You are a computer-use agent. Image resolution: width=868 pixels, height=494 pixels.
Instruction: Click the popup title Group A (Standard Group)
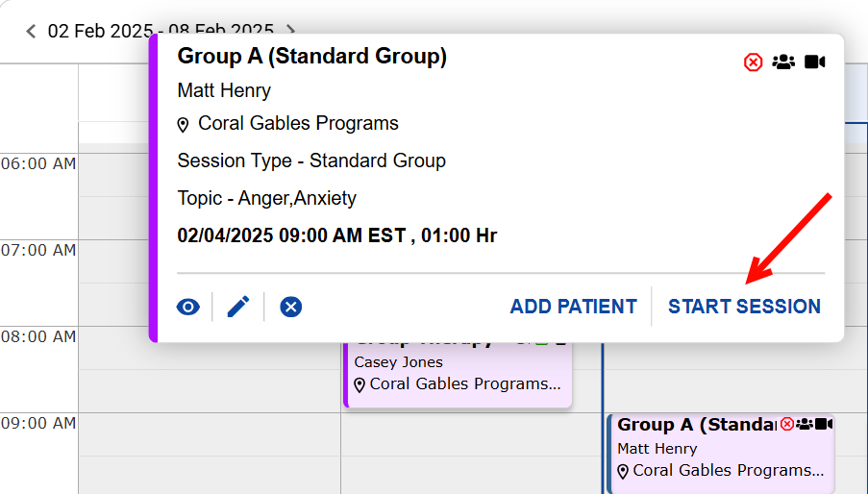(x=311, y=57)
